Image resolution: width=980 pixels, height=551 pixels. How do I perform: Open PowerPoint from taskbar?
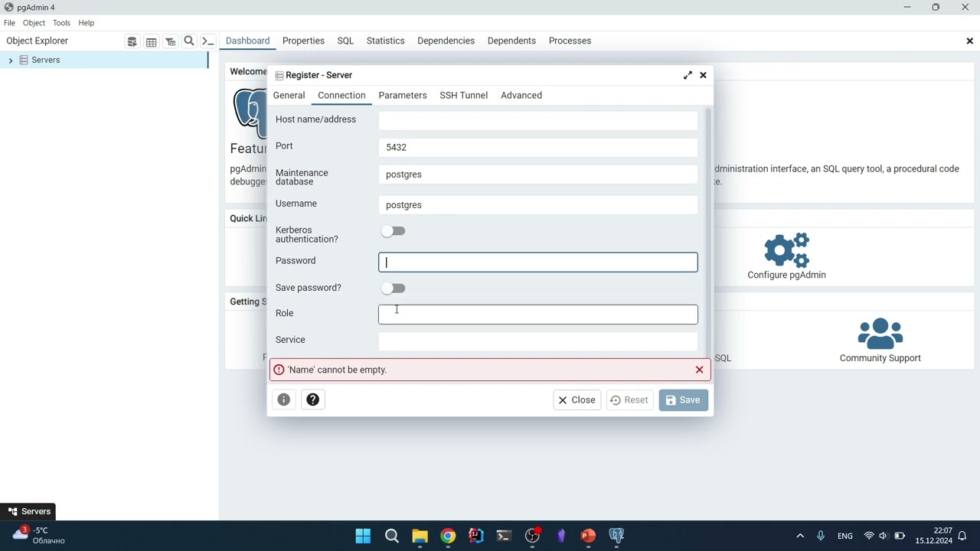pyautogui.click(x=588, y=536)
